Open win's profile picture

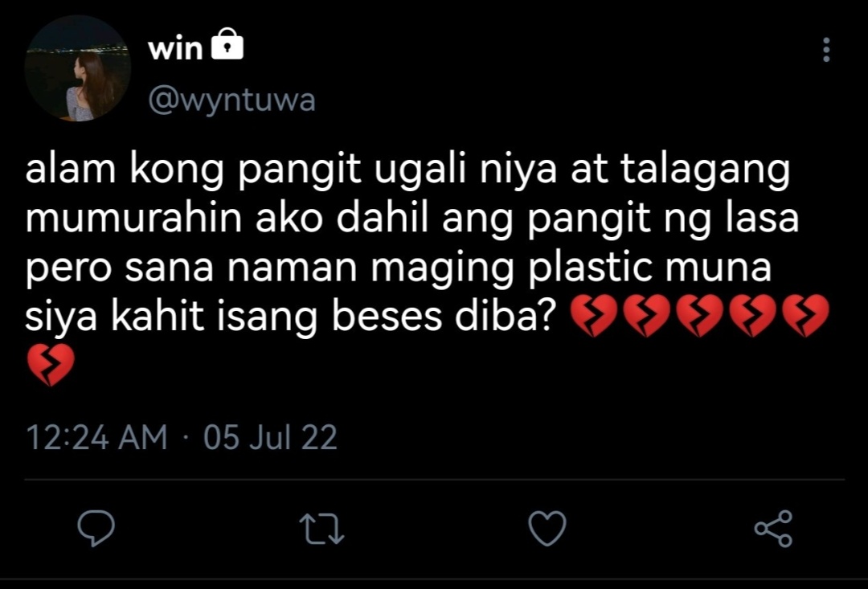coord(77,68)
